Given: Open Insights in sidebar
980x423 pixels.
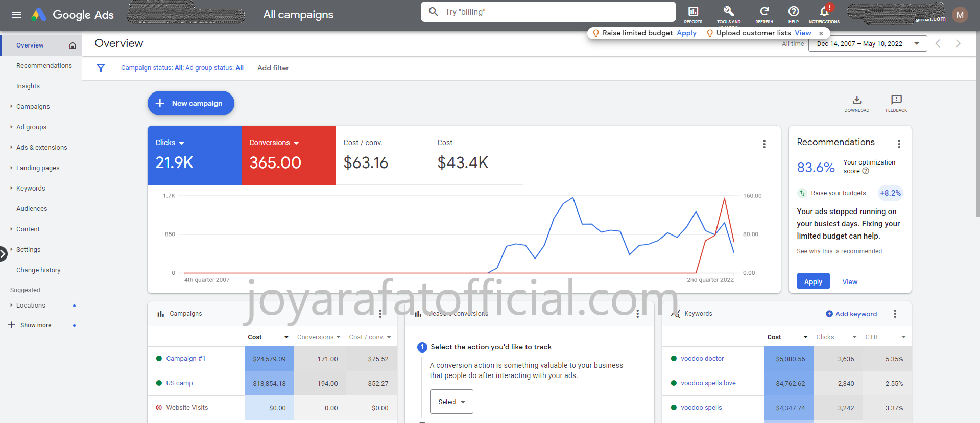Looking at the screenshot, I should (x=28, y=86).
